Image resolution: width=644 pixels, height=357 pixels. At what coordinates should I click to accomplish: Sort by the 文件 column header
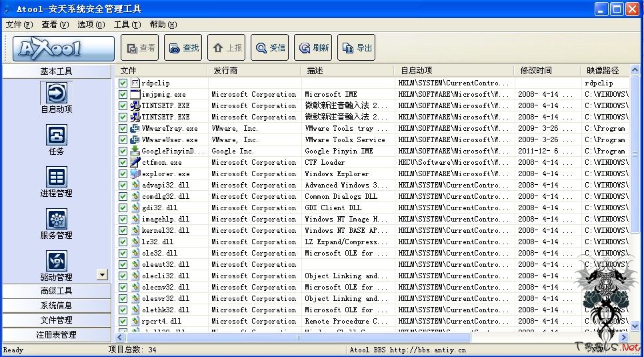pyautogui.click(x=162, y=71)
